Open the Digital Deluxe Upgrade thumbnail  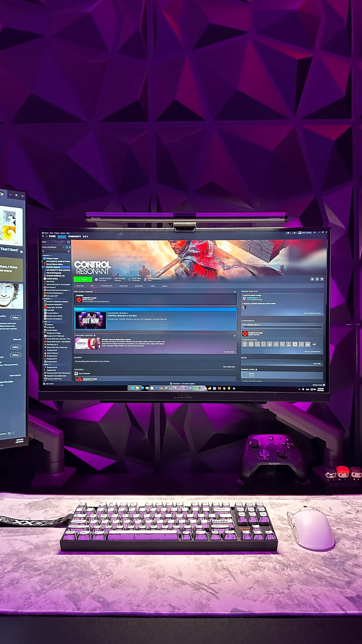click(x=88, y=344)
